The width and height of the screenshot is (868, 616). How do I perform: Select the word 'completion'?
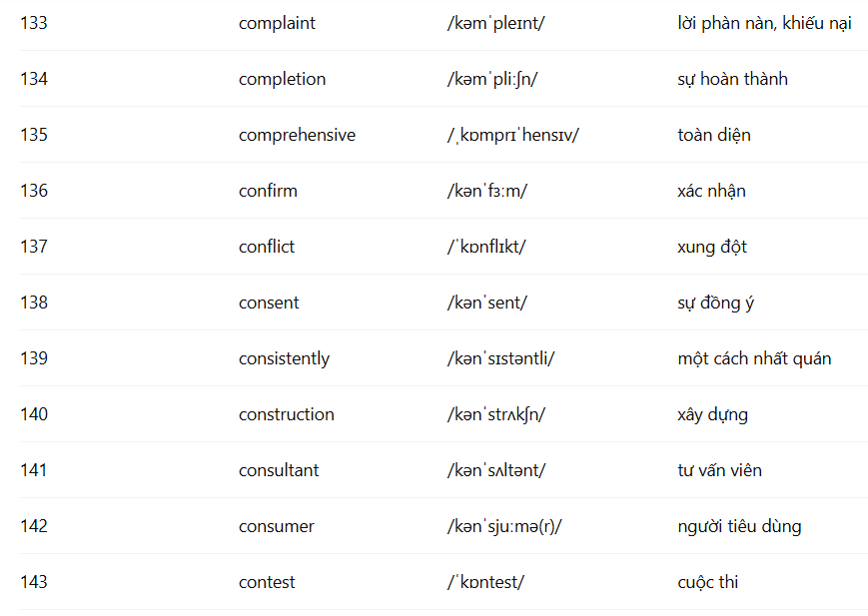(x=283, y=79)
